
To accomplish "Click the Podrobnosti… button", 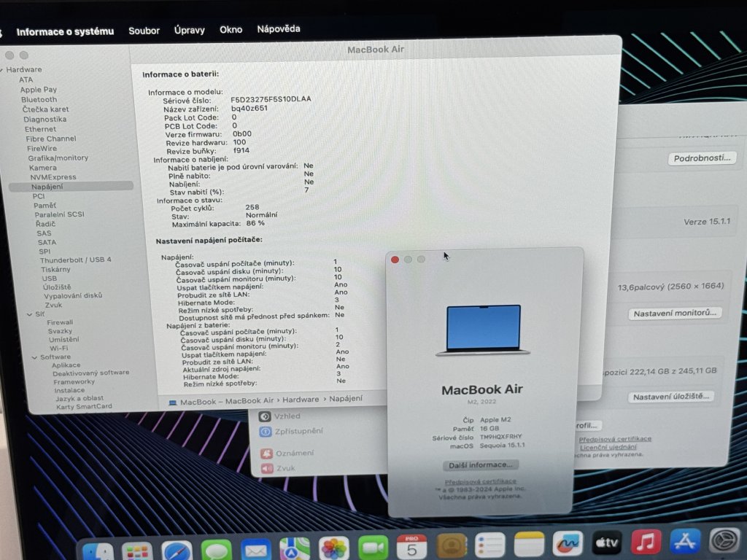I will point(702,158).
